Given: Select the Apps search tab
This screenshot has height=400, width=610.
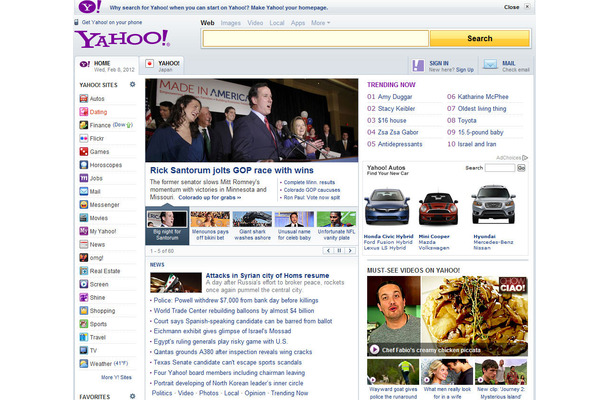Looking at the screenshot, I should (x=298, y=23).
